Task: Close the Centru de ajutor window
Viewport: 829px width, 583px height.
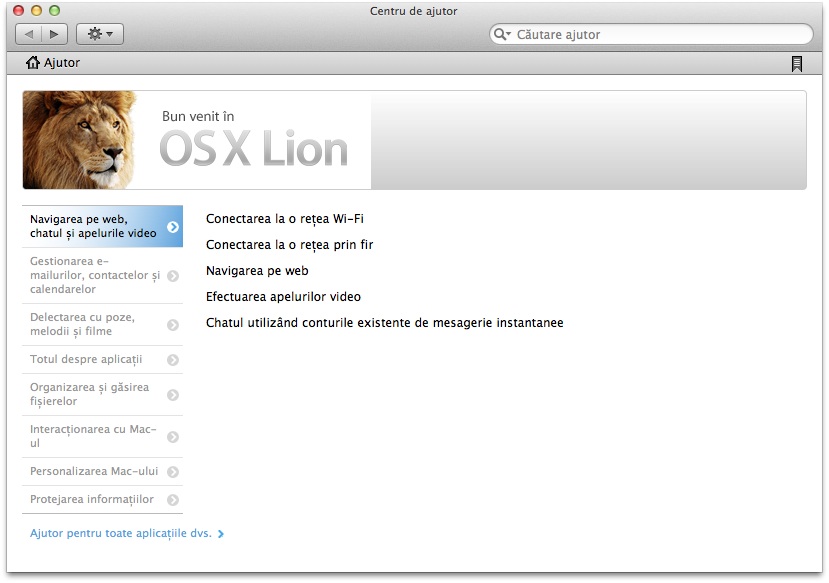Action: coord(19,11)
